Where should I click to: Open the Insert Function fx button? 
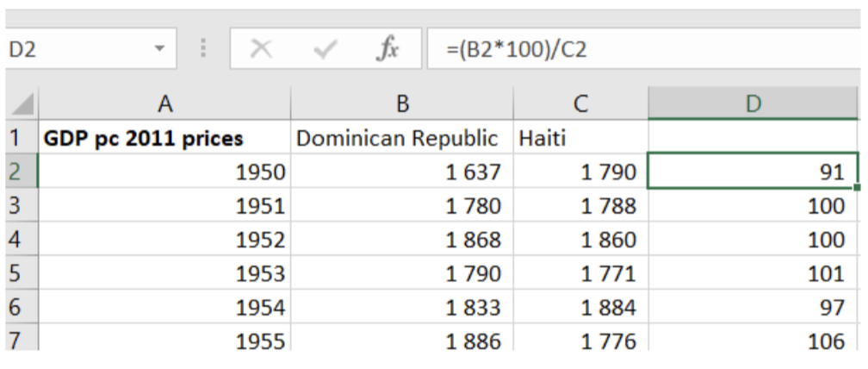(387, 50)
